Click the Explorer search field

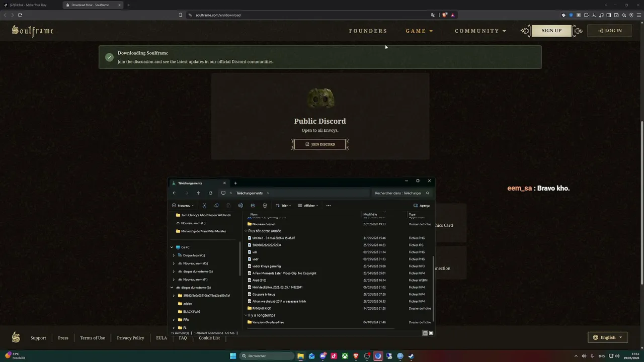coord(401,193)
